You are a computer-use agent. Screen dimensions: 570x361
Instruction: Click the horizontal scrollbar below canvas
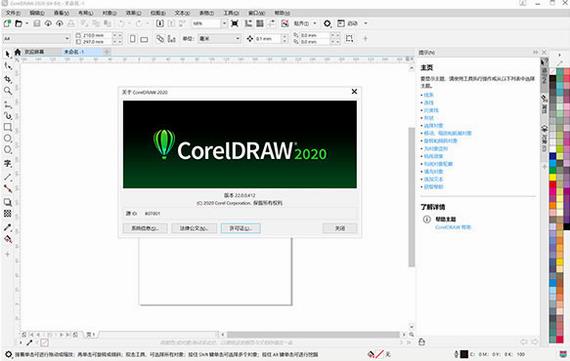coord(313,334)
